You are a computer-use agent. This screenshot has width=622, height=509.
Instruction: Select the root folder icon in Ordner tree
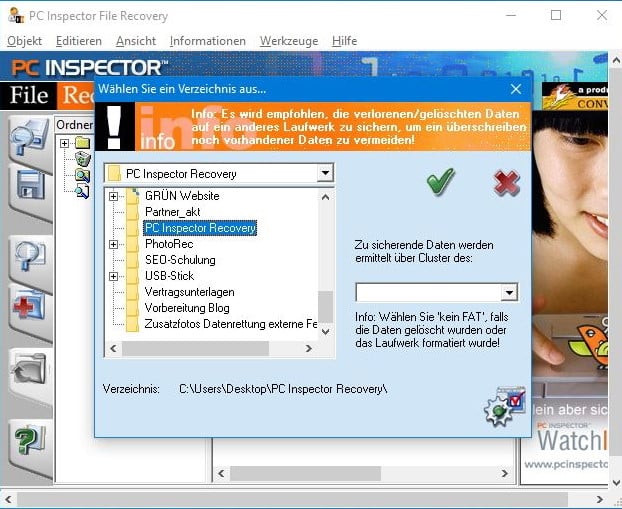coord(83,143)
